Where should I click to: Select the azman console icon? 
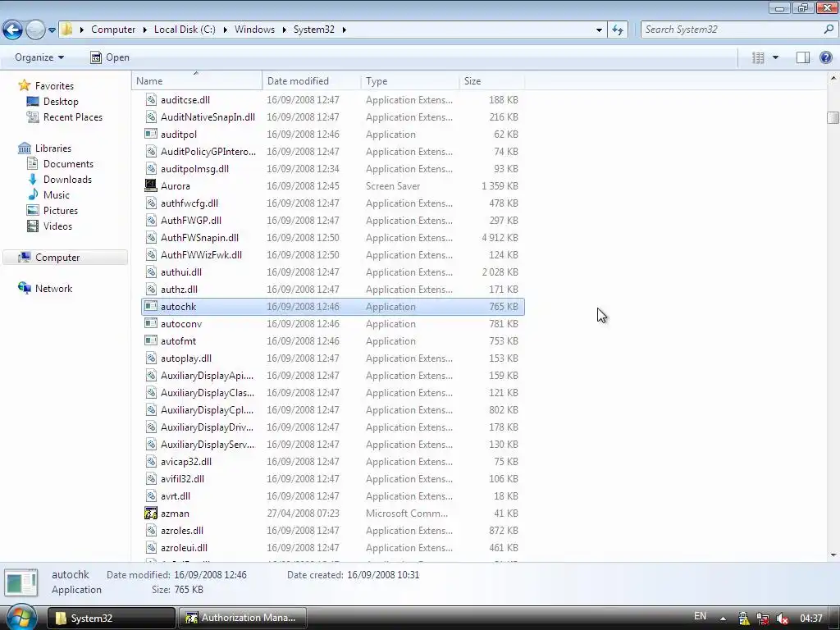[151, 514]
